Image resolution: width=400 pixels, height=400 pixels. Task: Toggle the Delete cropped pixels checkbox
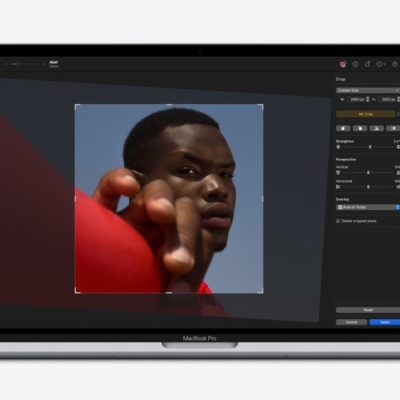338,221
